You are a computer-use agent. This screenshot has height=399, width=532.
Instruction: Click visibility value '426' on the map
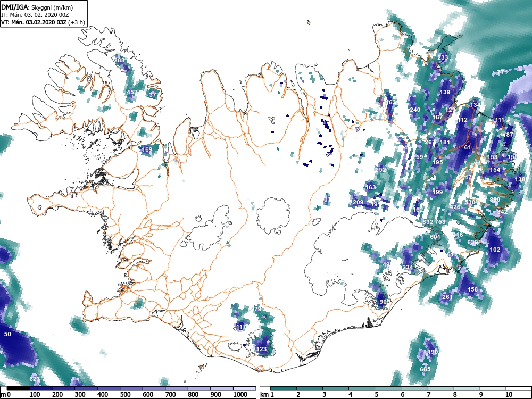[455, 207]
